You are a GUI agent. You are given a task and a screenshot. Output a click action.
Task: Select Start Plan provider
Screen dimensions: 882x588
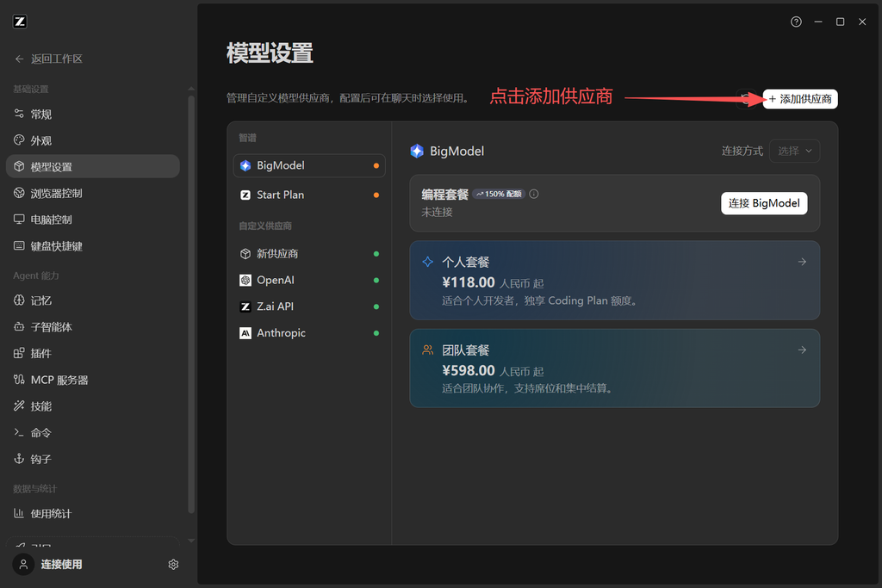(x=309, y=195)
